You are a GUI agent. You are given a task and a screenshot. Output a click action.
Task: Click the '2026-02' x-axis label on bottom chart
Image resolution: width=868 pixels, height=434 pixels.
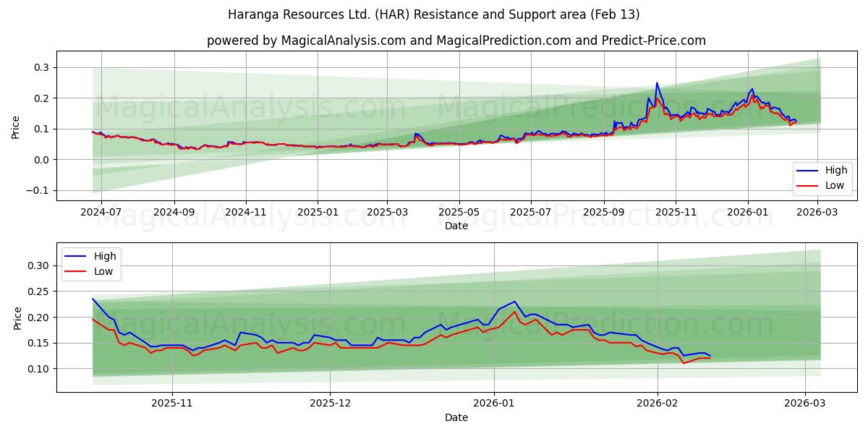(x=658, y=404)
